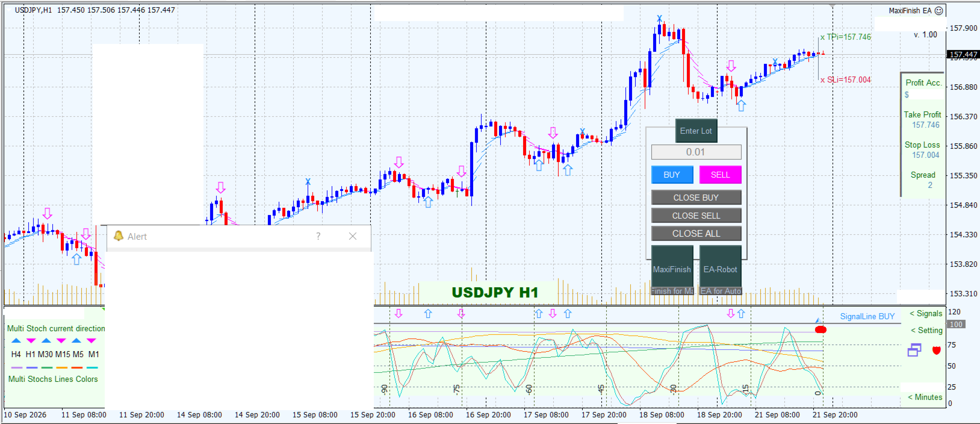Open the EA-Robot panel tab
The height and width of the screenshot is (424, 980).
click(720, 269)
